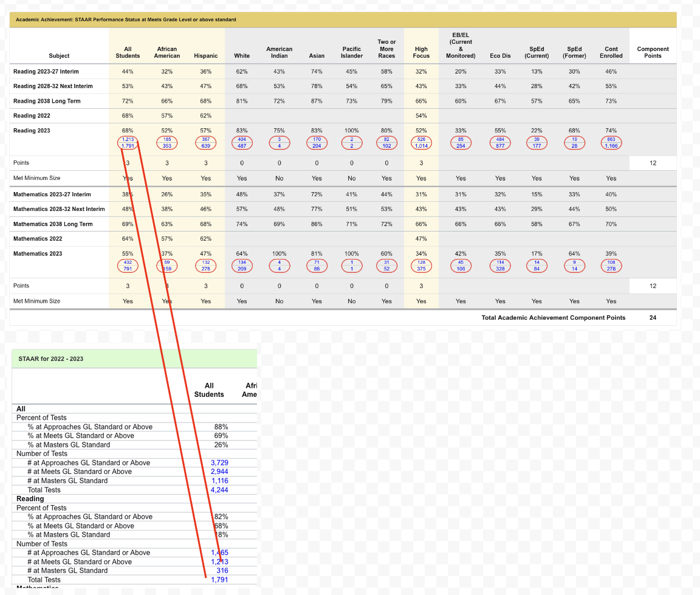The image size is (700, 595).
Task: Click the 2,944 Meets GL tests link
Action: (x=219, y=472)
